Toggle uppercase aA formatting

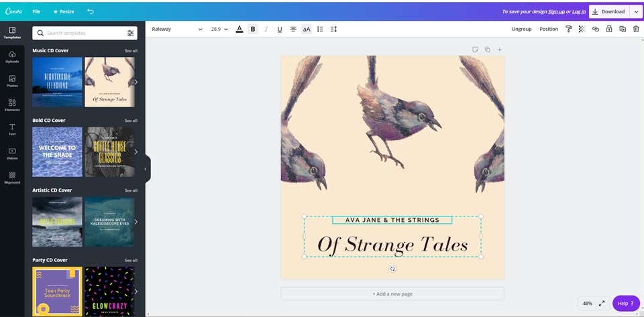click(x=307, y=29)
